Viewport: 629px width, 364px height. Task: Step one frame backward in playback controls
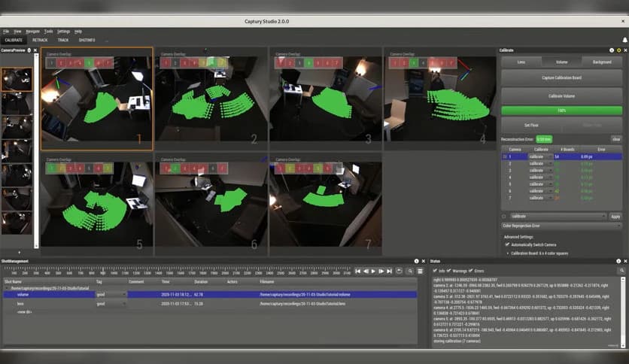click(x=366, y=271)
